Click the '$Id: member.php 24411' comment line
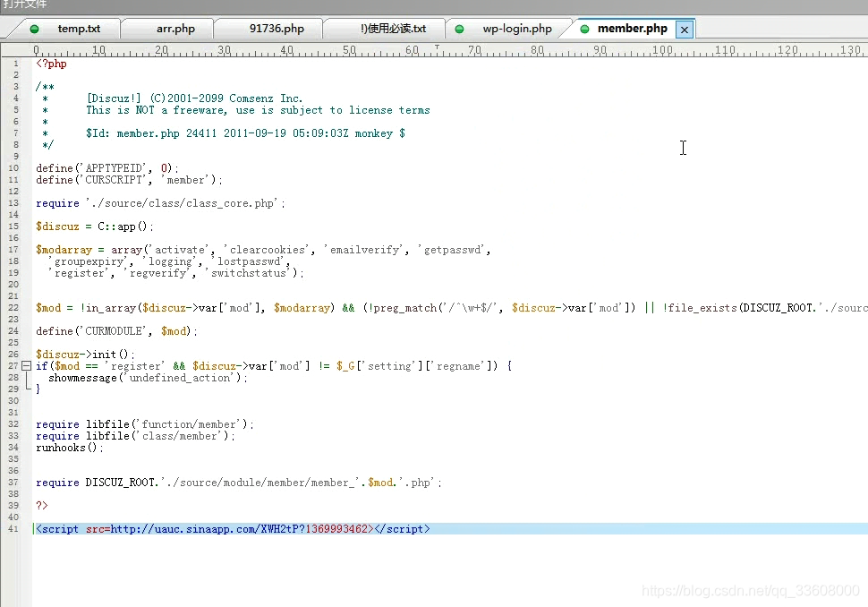Image resolution: width=868 pixels, height=607 pixels. 245,133
